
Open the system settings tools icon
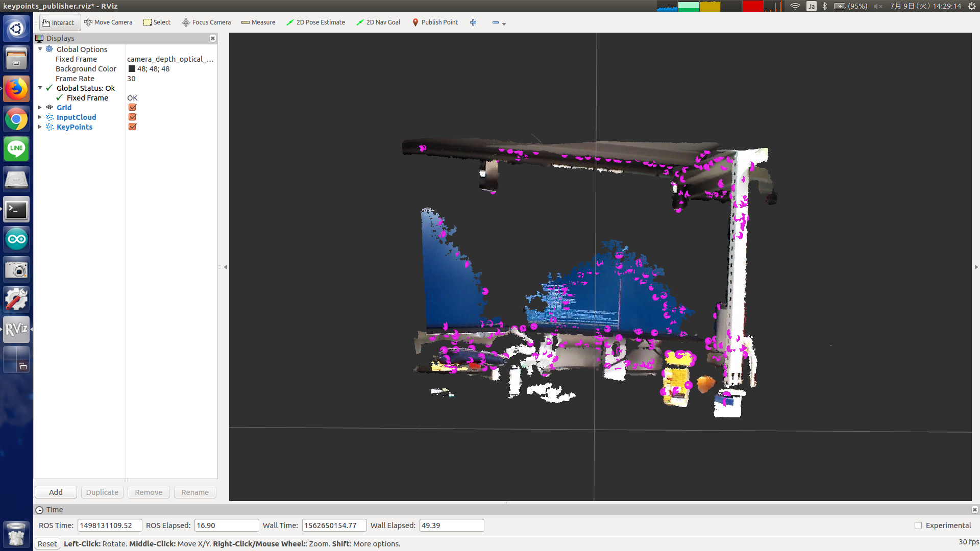tap(16, 299)
